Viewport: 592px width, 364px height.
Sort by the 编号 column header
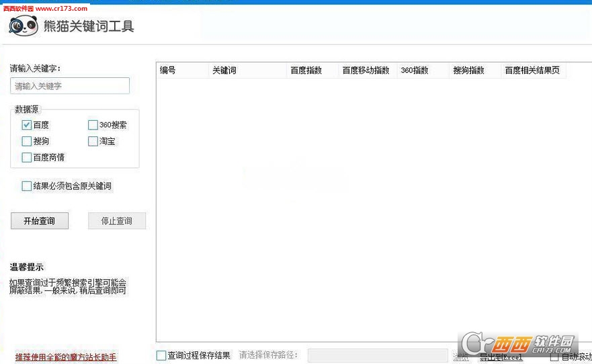coord(182,70)
